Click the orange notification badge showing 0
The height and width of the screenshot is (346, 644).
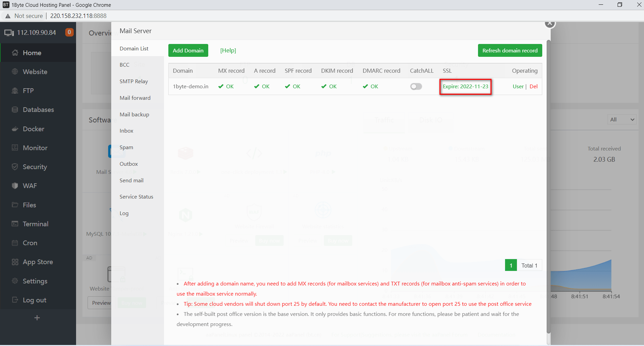[69, 32]
